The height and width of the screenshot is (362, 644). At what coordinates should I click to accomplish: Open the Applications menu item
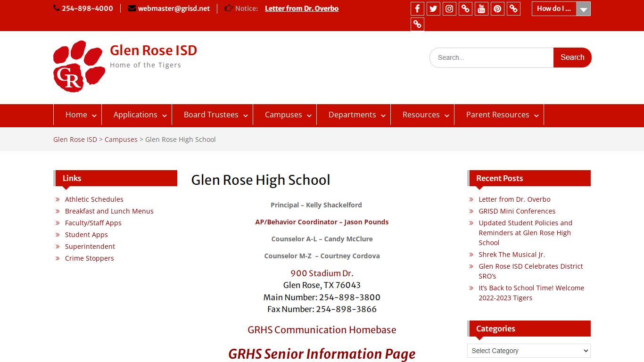(x=135, y=115)
